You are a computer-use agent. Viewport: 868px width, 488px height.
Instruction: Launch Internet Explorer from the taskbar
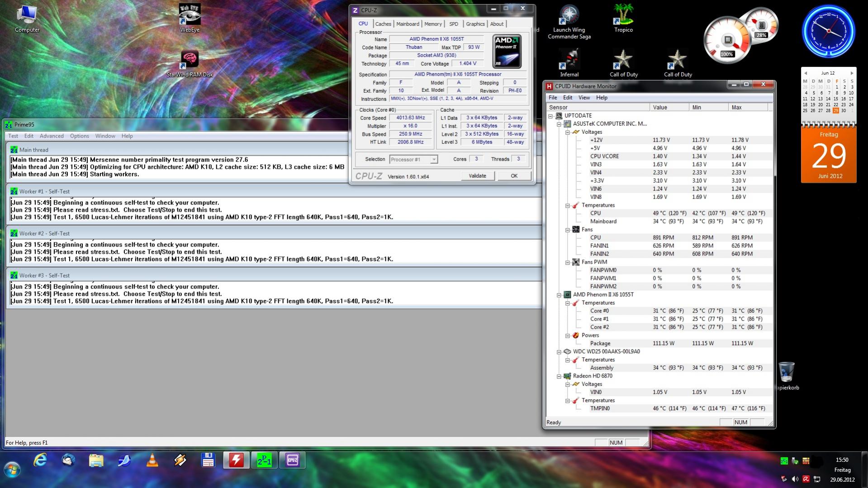click(40, 460)
